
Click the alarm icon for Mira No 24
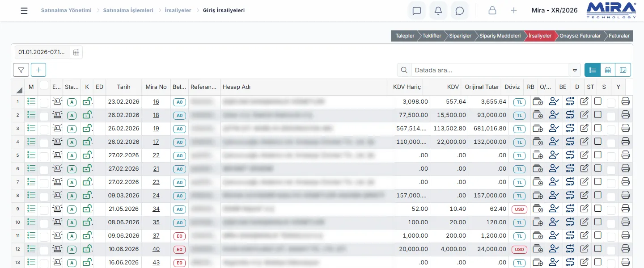[x=57, y=195]
